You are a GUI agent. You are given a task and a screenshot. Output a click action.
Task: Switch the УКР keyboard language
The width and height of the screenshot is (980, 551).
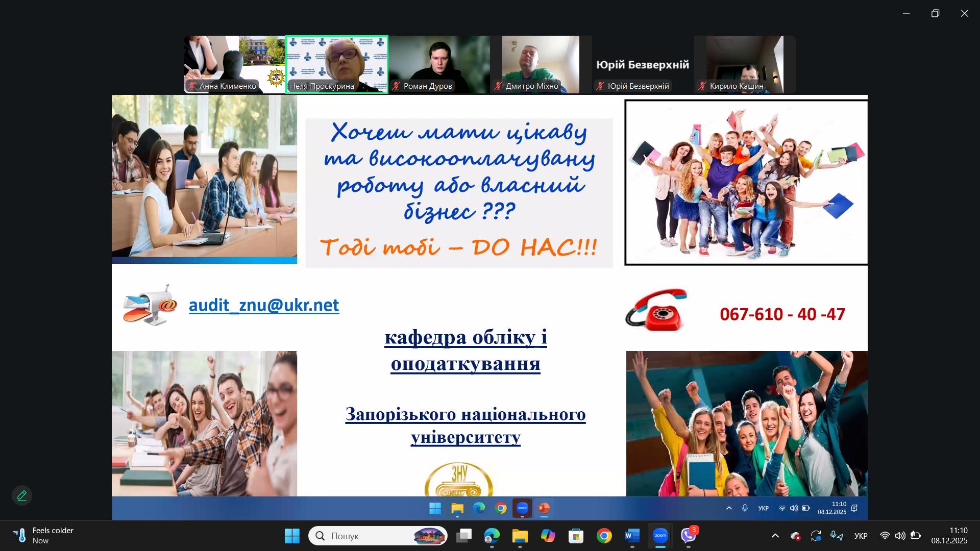coord(861,536)
